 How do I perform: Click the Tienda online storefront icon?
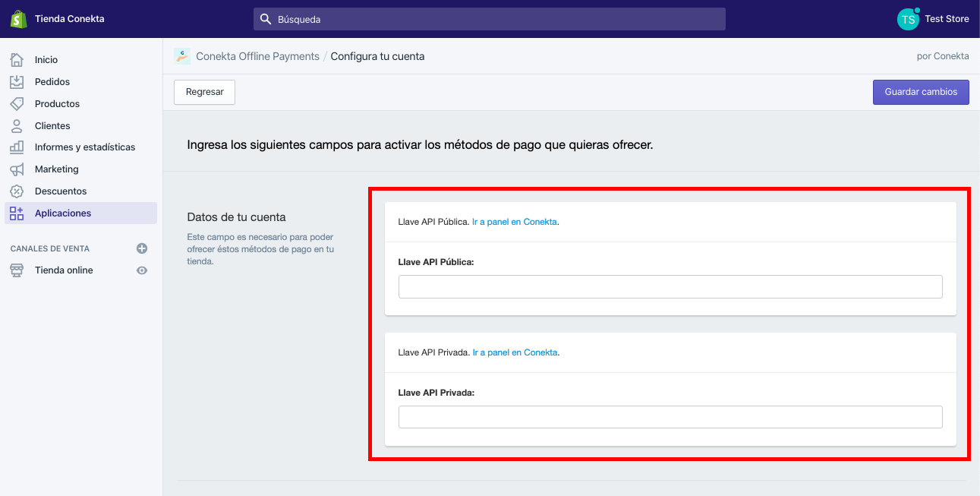[17, 270]
